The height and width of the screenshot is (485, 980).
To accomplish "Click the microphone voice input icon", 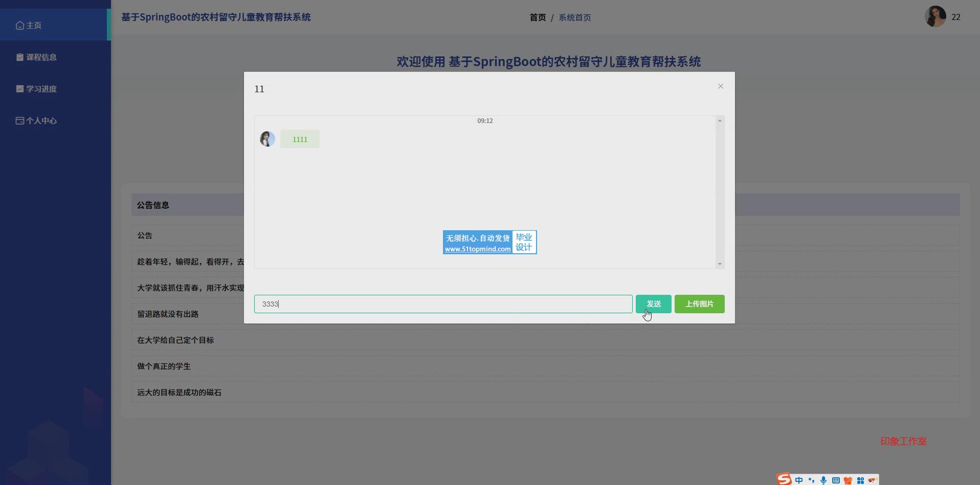I will tap(823, 480).
